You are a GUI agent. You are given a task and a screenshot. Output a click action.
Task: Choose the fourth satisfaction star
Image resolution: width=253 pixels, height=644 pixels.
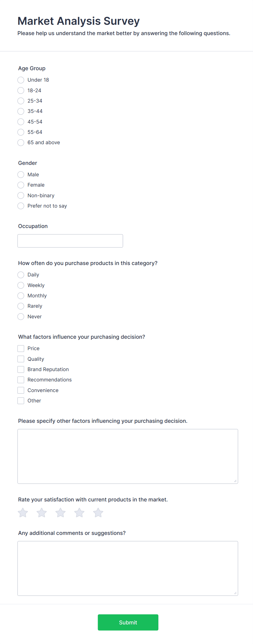[79, 513]
